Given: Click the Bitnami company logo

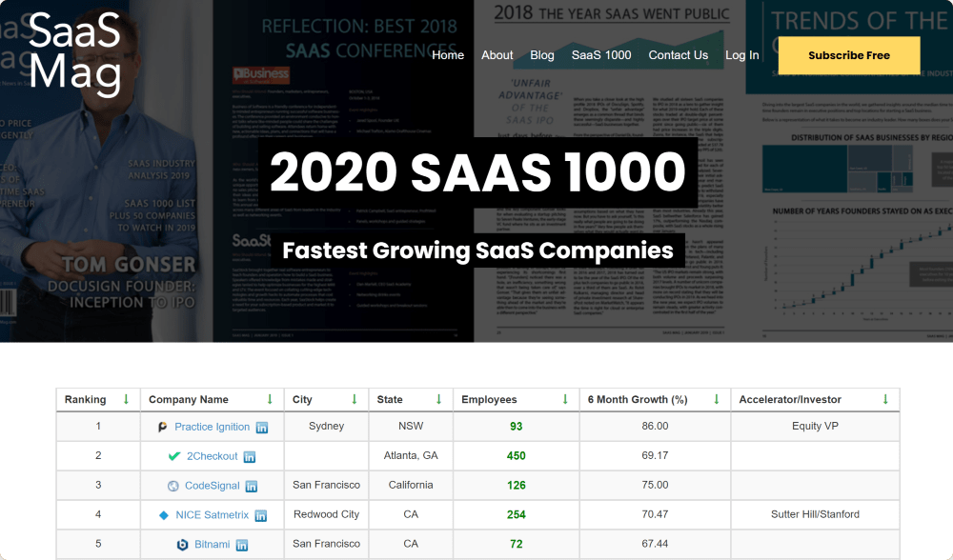Looking at the screenshot, I should click(182, 545).
